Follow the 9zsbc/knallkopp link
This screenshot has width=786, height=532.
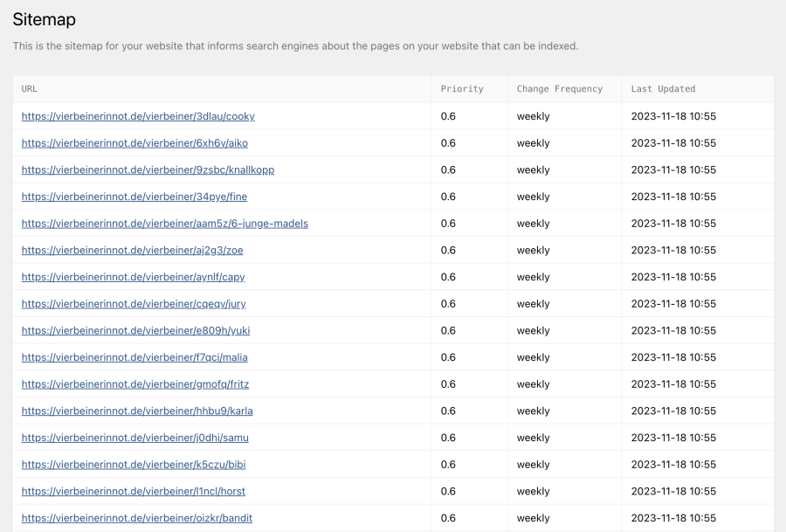point(148,170)
